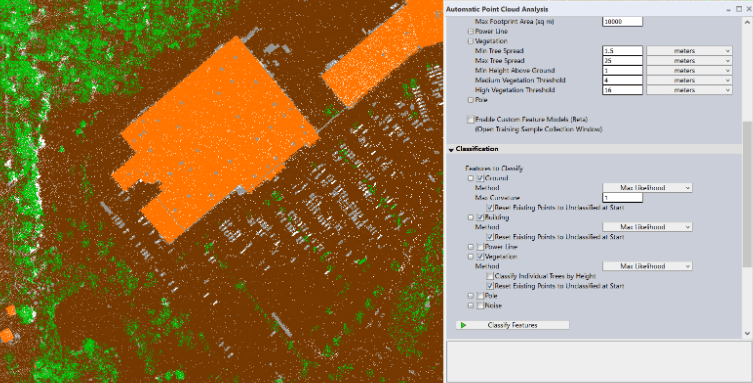This screenshot has height=383, width=753.
Task: Click the vertical scrollbar thumb in analysis panel
Action: (x=747, y=193)
